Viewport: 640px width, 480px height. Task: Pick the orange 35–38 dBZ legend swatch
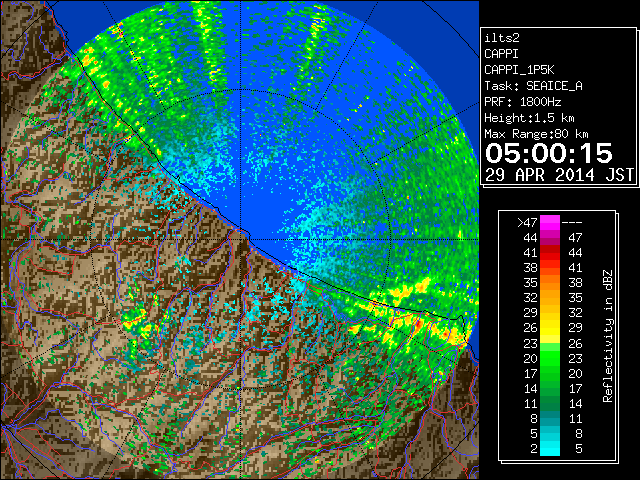(x=550, y=282)
